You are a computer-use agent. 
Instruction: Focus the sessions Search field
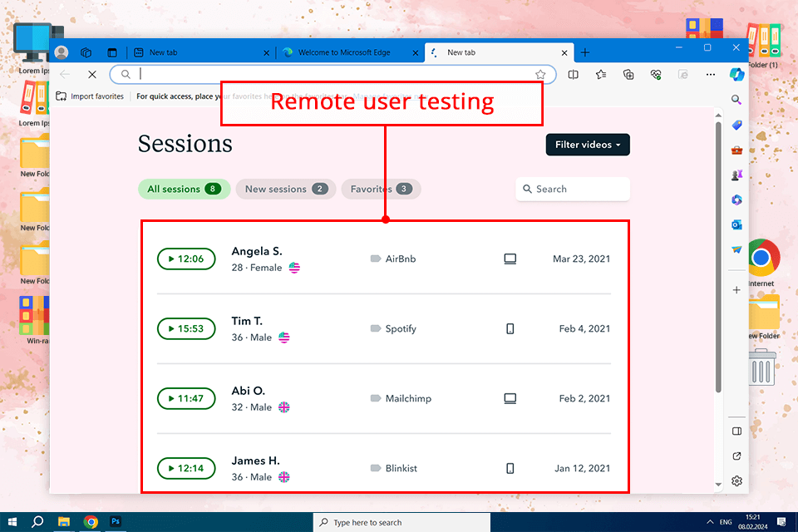[x=573, y=189]
